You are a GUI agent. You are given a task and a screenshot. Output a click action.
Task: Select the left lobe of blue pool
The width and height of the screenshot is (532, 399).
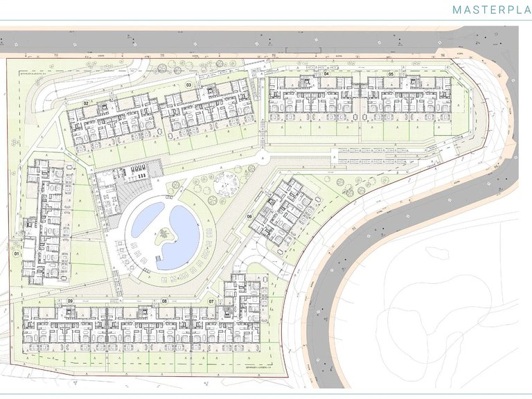148,220
